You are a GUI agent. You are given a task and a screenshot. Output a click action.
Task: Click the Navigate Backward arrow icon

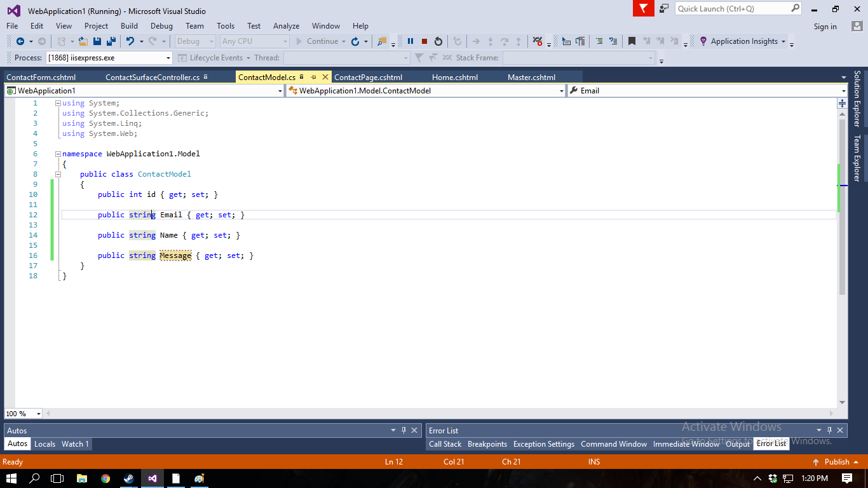(20, 41)
